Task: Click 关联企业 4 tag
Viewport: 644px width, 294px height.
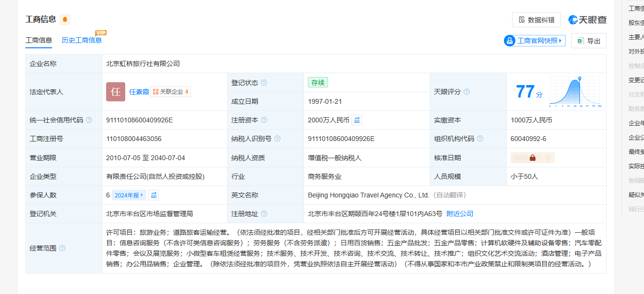Action: pyautogui.click(x=171, y=92)
